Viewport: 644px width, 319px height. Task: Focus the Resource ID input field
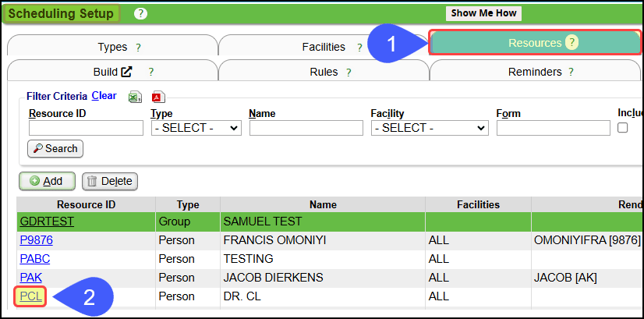coord(86,128)
